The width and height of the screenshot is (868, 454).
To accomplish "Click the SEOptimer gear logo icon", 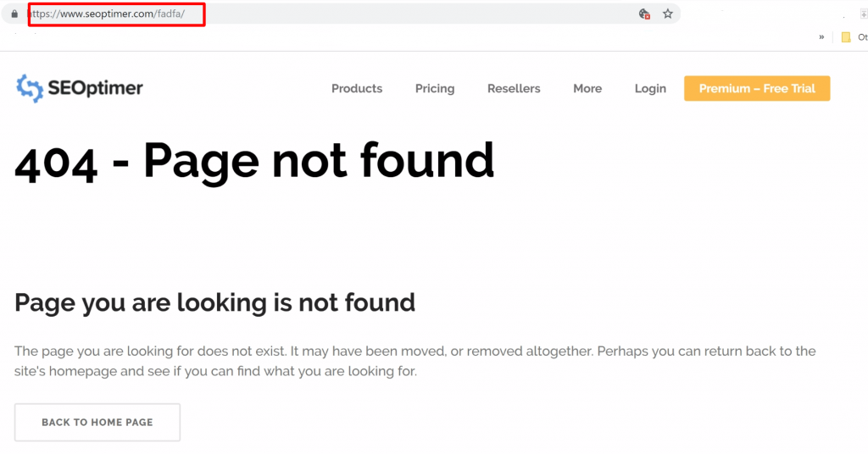I will pyautogui.click(x=30, y=88).
